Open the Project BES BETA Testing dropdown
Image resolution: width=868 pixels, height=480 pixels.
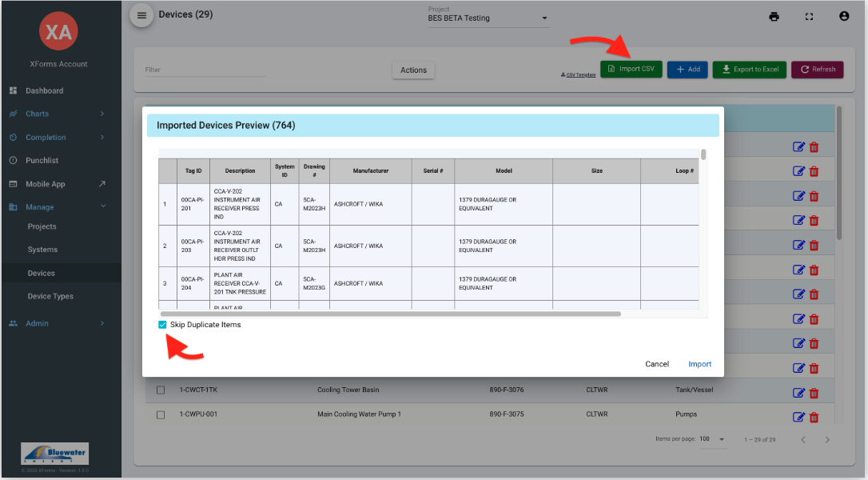pos(543,18)
